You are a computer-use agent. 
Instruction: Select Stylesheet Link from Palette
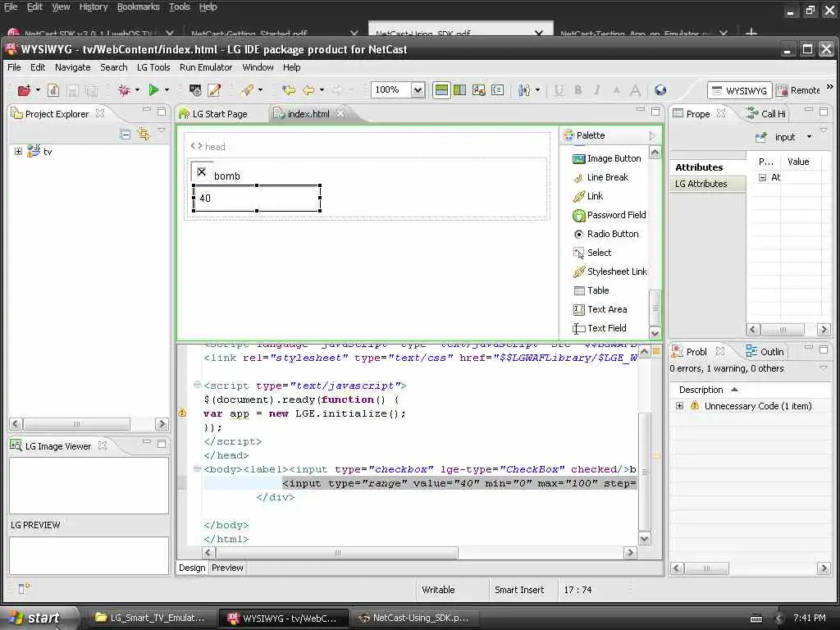pyautogui.click(x=609, y=272)
